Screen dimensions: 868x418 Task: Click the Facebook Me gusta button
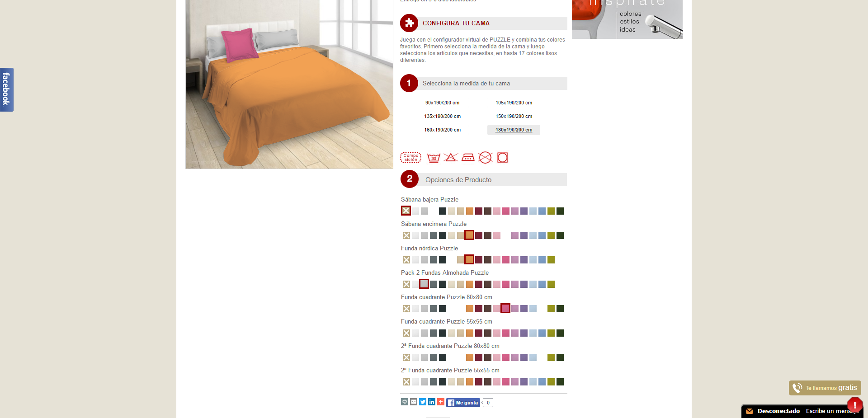click(463, 403)
